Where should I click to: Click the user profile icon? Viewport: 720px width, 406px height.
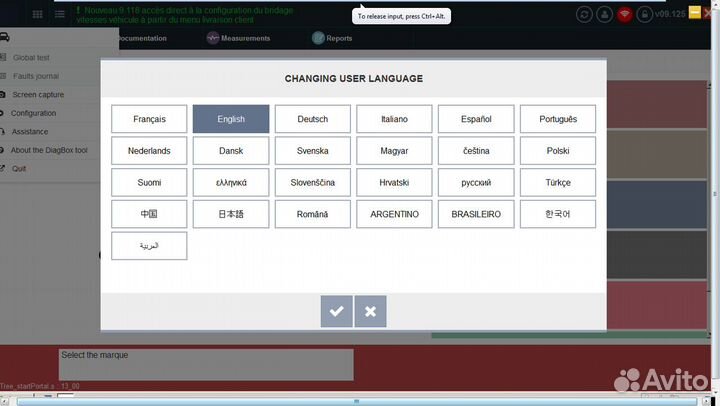point(604,14)
